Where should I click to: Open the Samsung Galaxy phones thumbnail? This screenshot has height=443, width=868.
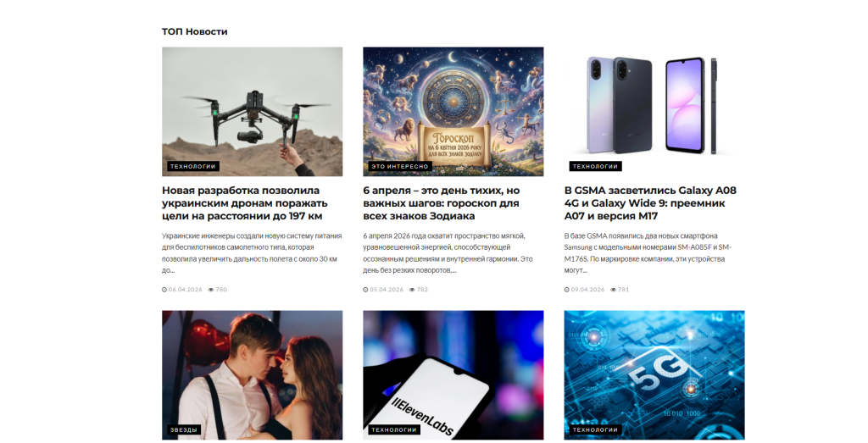(654, 112)
